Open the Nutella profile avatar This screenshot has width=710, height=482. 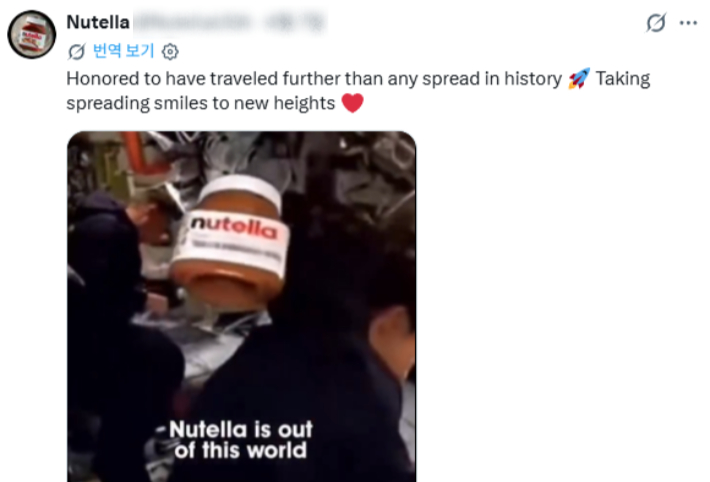(32, 34)
